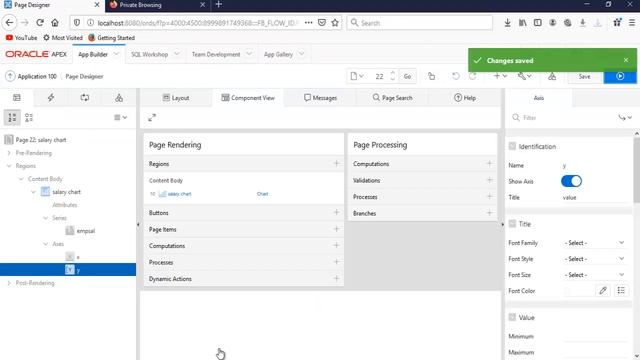Open the page selector icon dropdown
This screenshot has width=640, height=360.
(357, 76)
